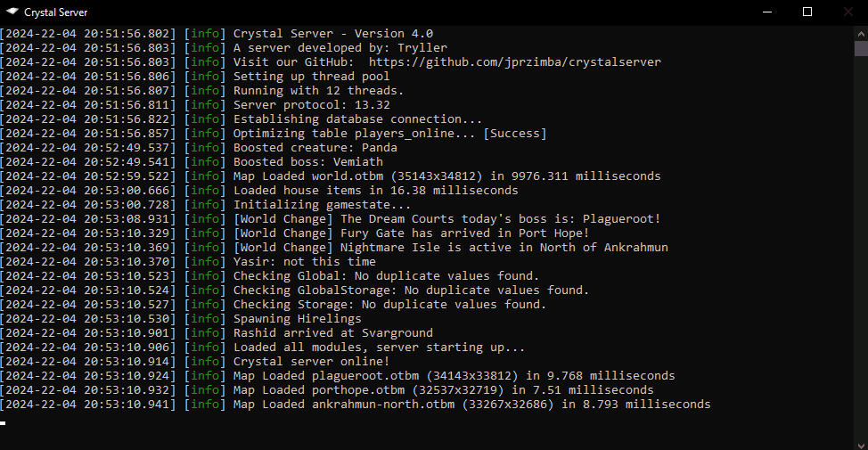
Task: Click the 'Spawning Hirelings' log entry
Action: (x=297, y=319)
